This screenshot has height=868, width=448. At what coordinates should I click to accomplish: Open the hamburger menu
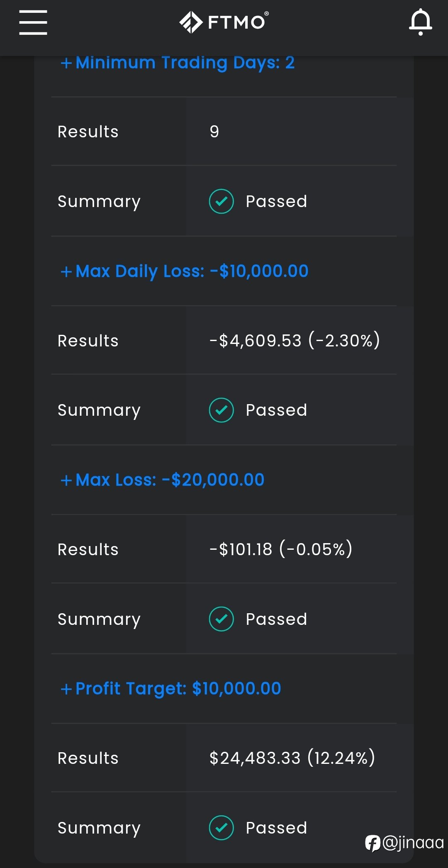pyautogui.click(x=33, y=22)
